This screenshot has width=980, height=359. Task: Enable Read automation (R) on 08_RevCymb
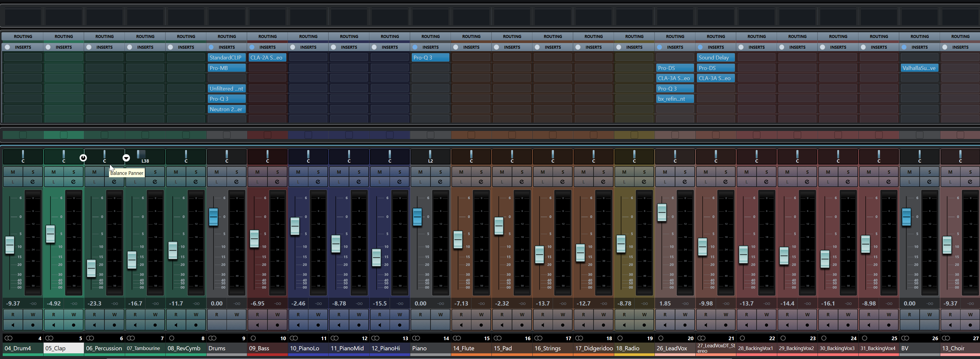point(176,314)
